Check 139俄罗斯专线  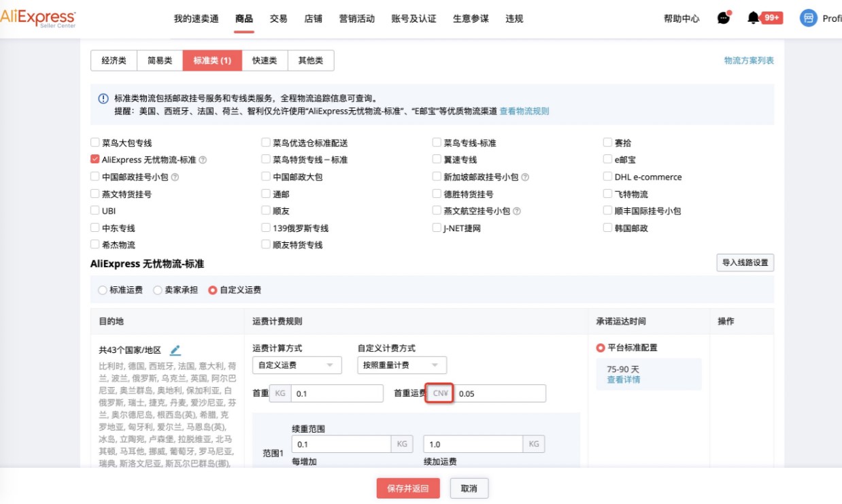[x=266, y=228]
